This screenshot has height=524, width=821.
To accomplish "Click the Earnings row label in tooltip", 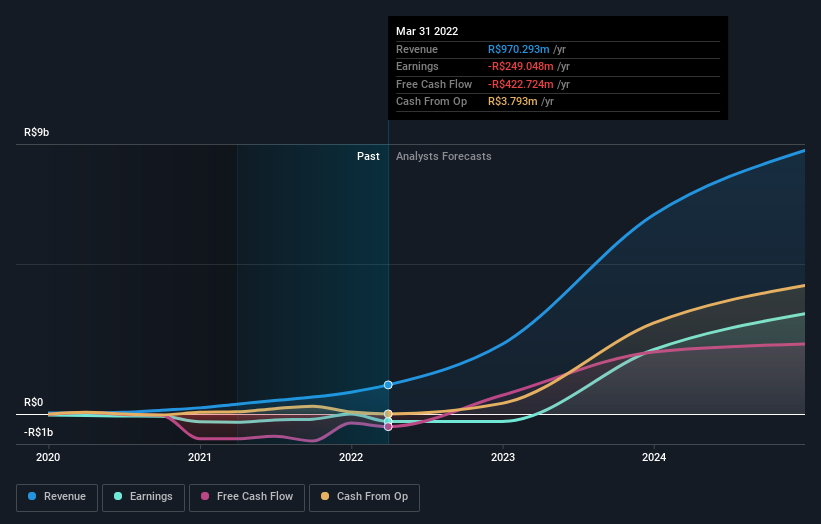I will tap(417, 66).
